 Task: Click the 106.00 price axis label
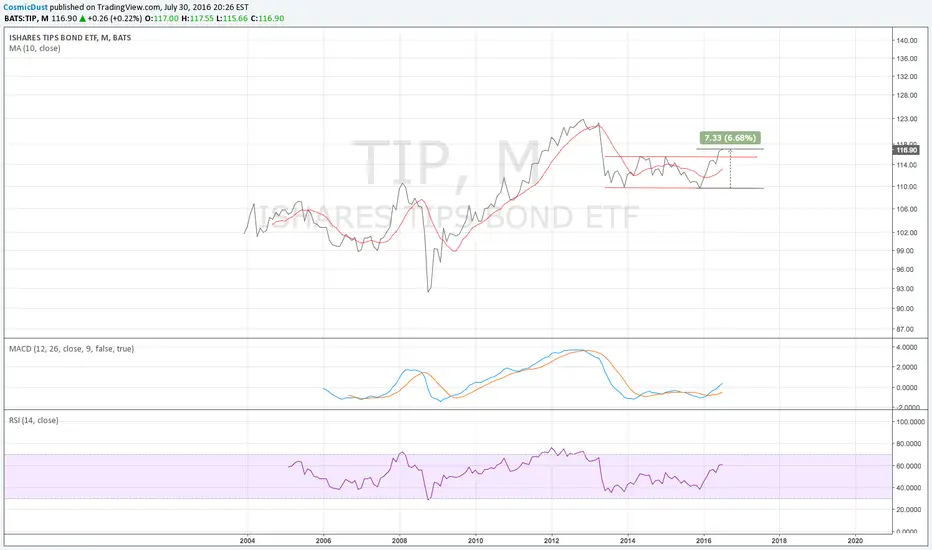(x=907, y=209)
